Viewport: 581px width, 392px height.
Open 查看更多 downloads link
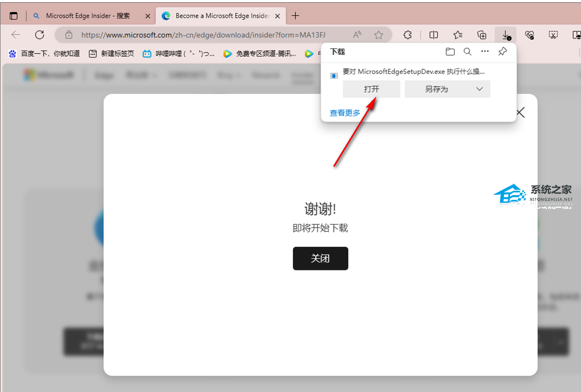click(345, 113)
